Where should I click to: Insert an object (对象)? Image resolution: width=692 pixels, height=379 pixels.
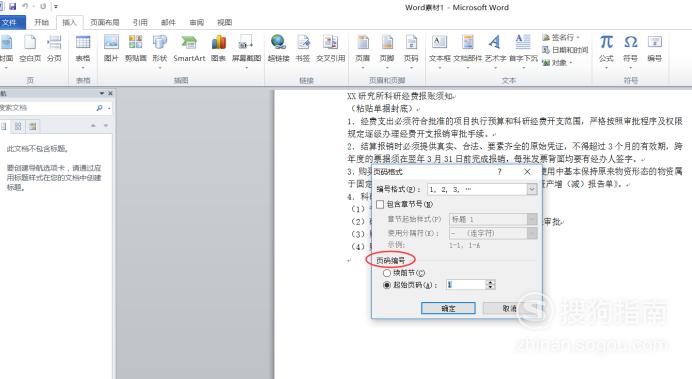click(557, 63)
